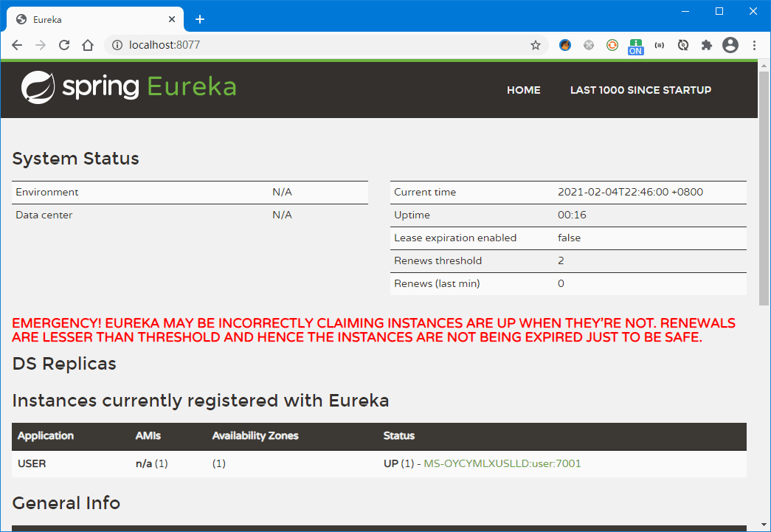Open the curly braces extension icon
The height and width of the screenshot is (532, 771).
pyautogui.click(x=660, y=45)
